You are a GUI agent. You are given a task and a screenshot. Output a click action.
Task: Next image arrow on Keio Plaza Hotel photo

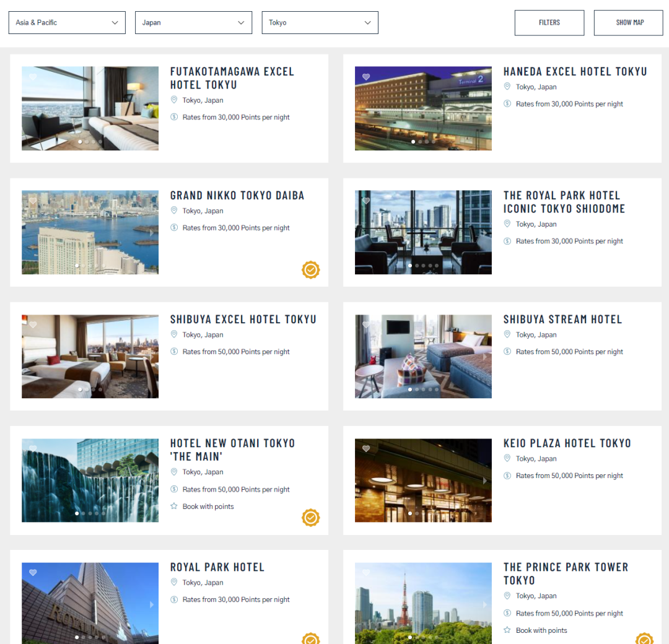click(x=485, y=481)
